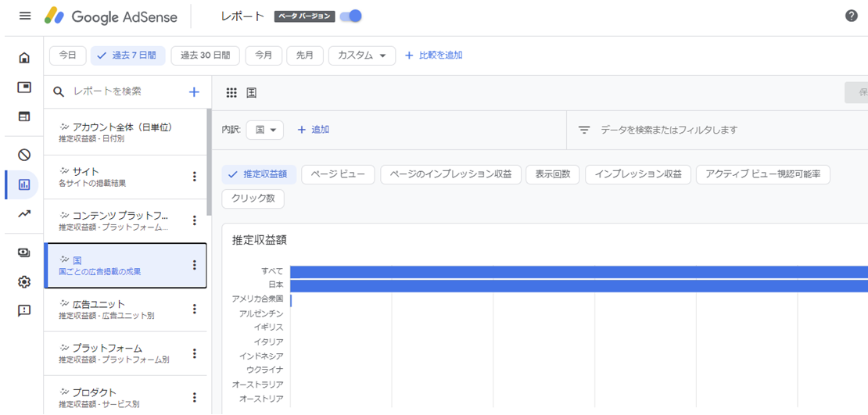Click the search magnifier icon

click(x=58, y=92)
